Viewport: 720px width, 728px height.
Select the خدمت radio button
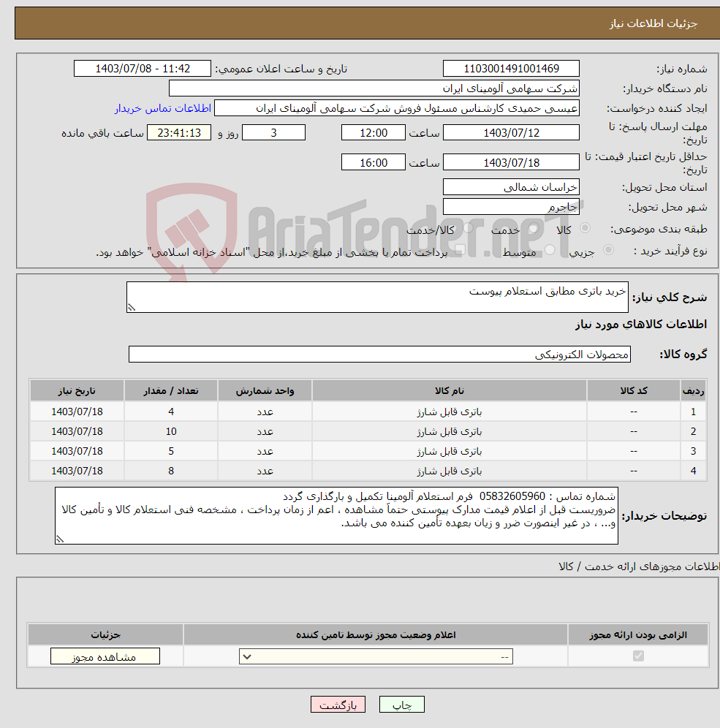[x=534, y=228]
